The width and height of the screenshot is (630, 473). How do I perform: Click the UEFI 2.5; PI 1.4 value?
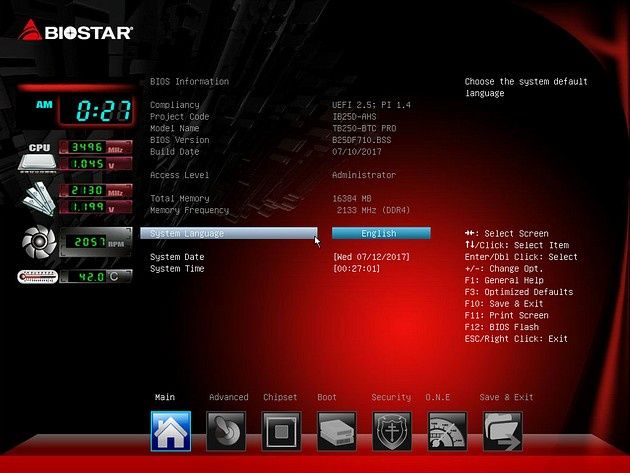point(372,105)
